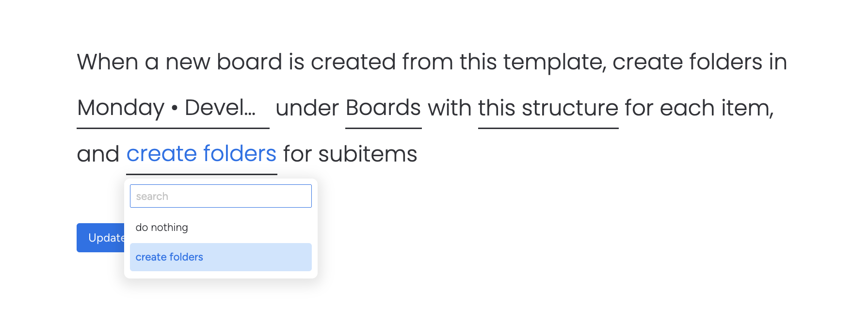This screenshot has width=868, height=327.
Task: Click the "this structure" underlined link
Action: pyautogui.click(x=548, y=108)
